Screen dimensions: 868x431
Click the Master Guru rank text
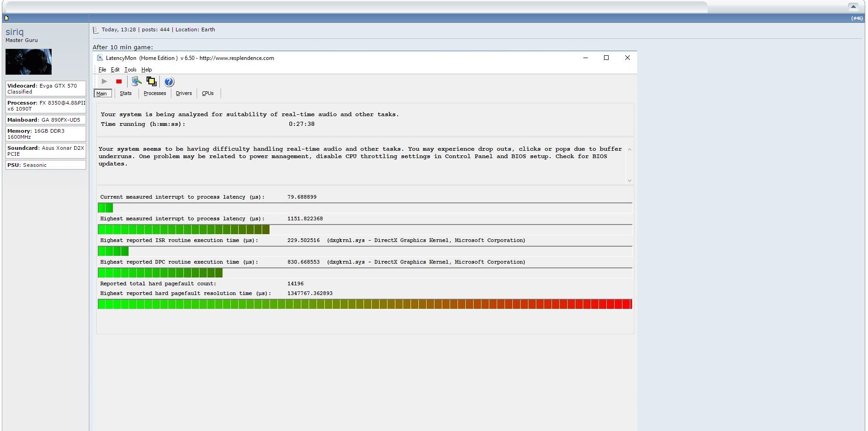(x=22, y=40)
